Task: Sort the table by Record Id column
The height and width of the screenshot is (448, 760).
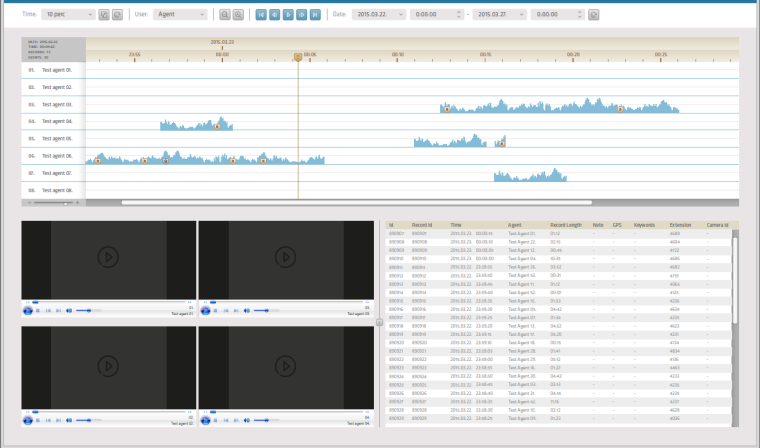Action: click(x=422, y=225)
